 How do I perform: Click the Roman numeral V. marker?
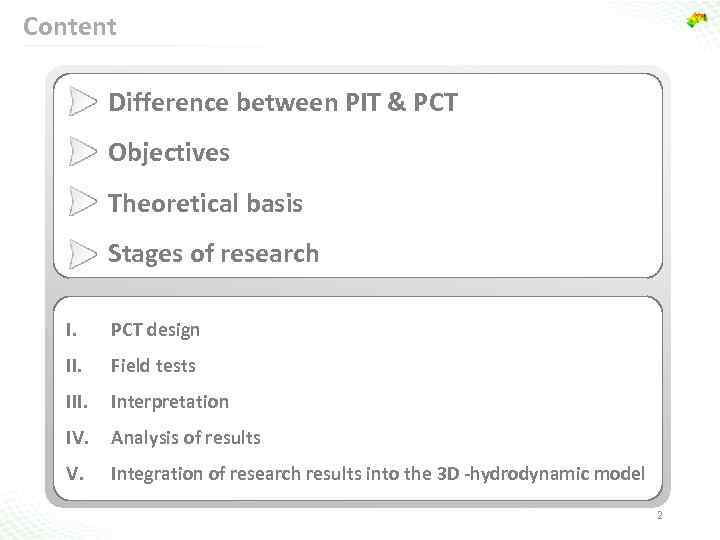point(72,474)
